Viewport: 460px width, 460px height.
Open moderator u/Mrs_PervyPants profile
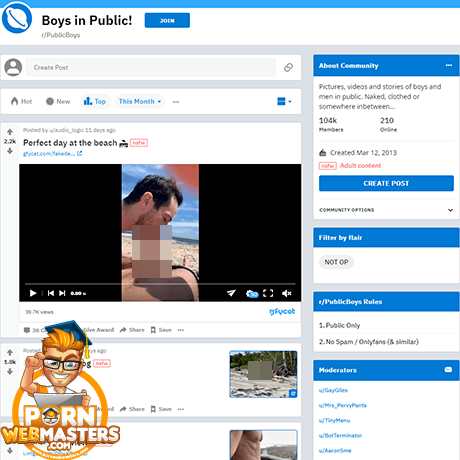pyautogui.click(x=343, y=405)
